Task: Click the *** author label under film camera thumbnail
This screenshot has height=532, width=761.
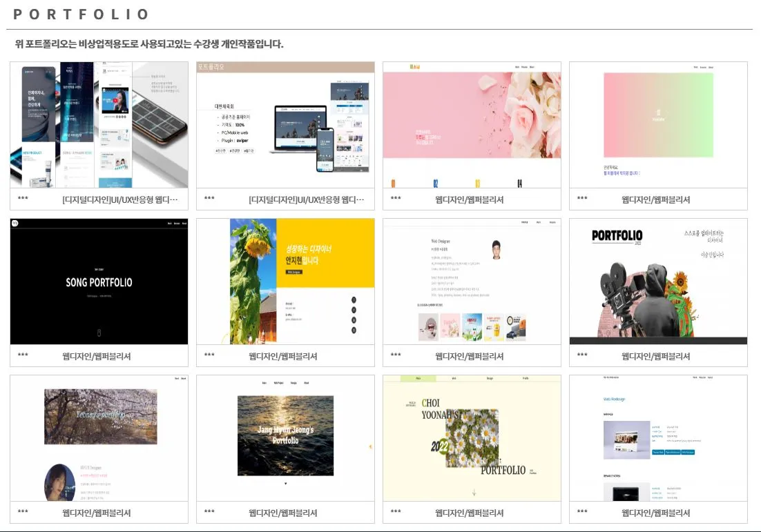Action: 582,355
